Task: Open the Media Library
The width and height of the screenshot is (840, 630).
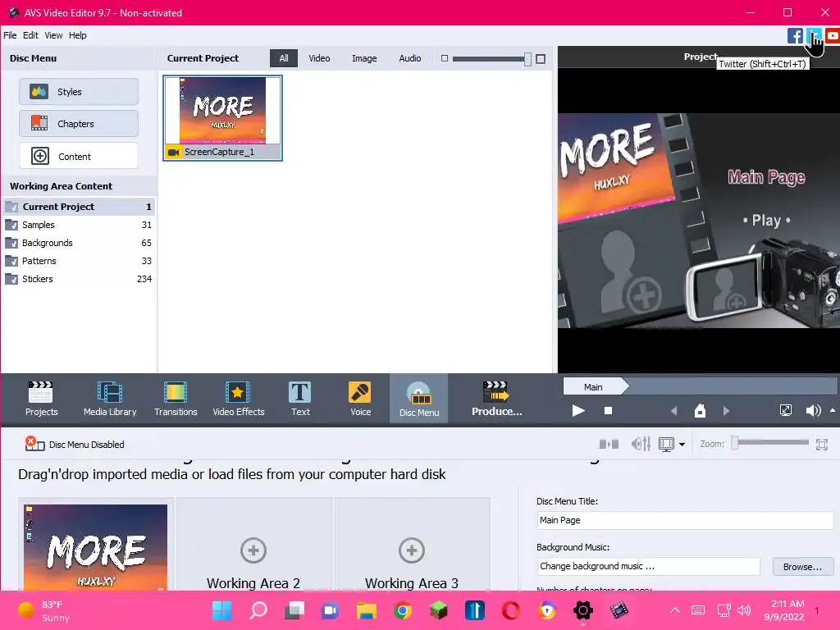Action: pos(110,399)
